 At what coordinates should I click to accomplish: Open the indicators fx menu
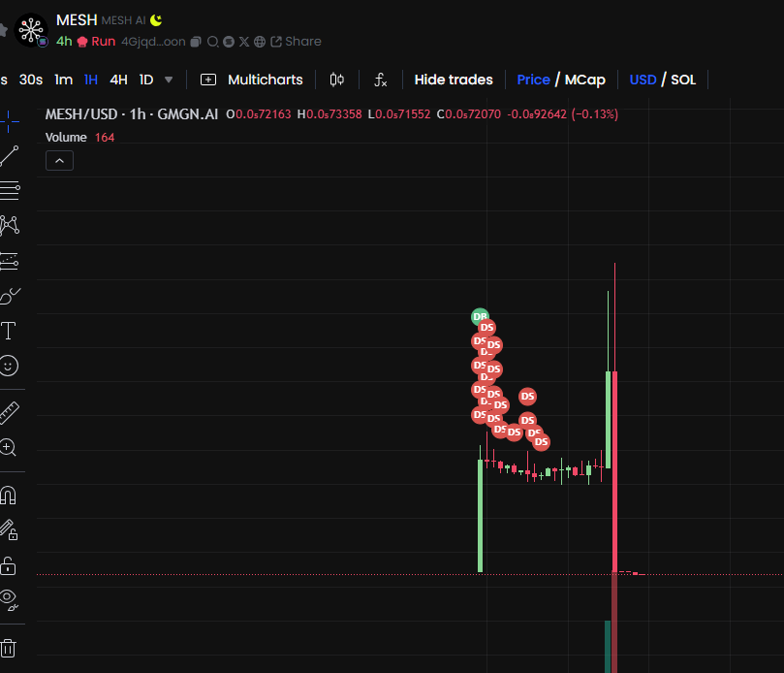coord(381,80)
